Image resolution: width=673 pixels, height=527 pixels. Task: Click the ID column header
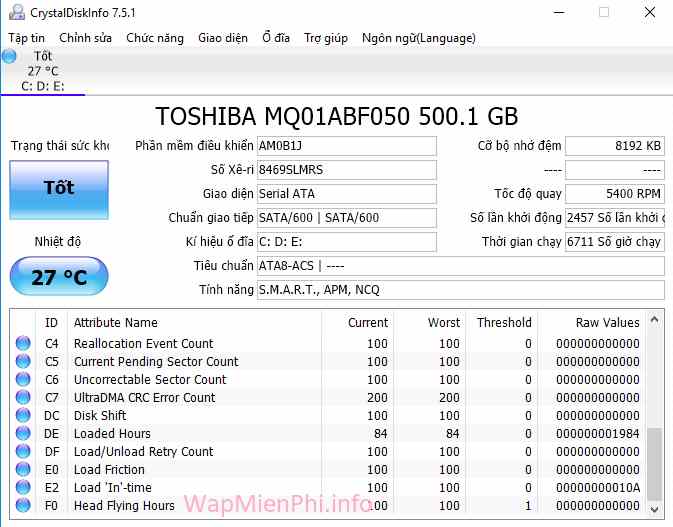(51, 323)
